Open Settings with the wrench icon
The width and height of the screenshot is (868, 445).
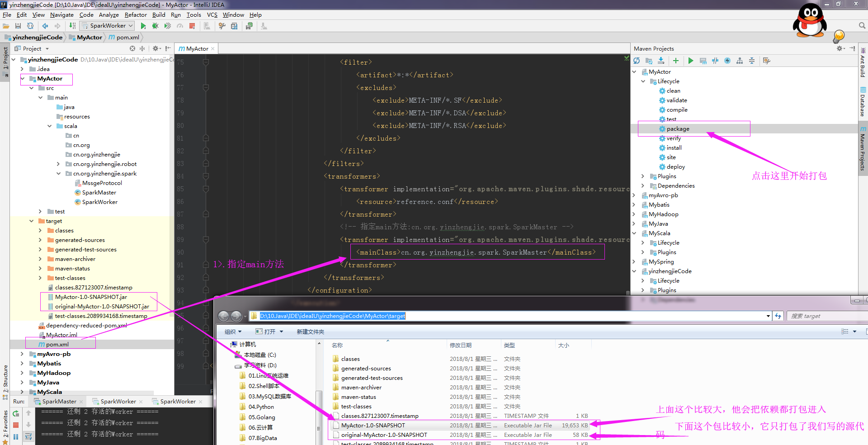[x=222, y=26]
